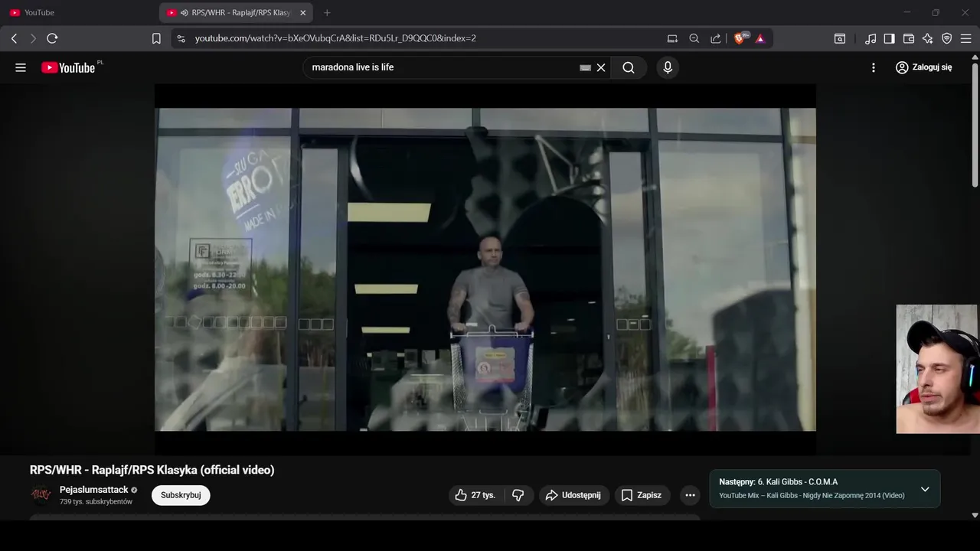Click the 739 tys. subskrybentów text
The height and width of the screenshot is (551, 980).
pyautogui.click(x=96, y=502)
